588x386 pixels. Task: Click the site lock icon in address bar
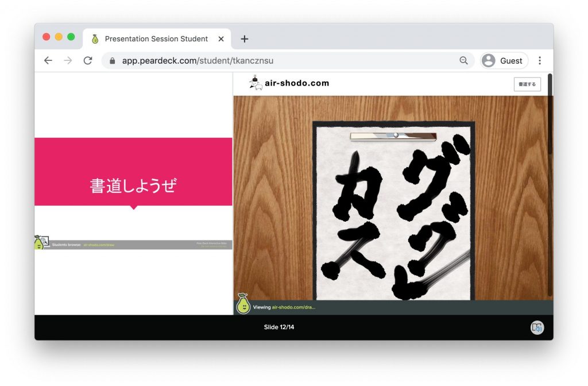tap(113, 60)
